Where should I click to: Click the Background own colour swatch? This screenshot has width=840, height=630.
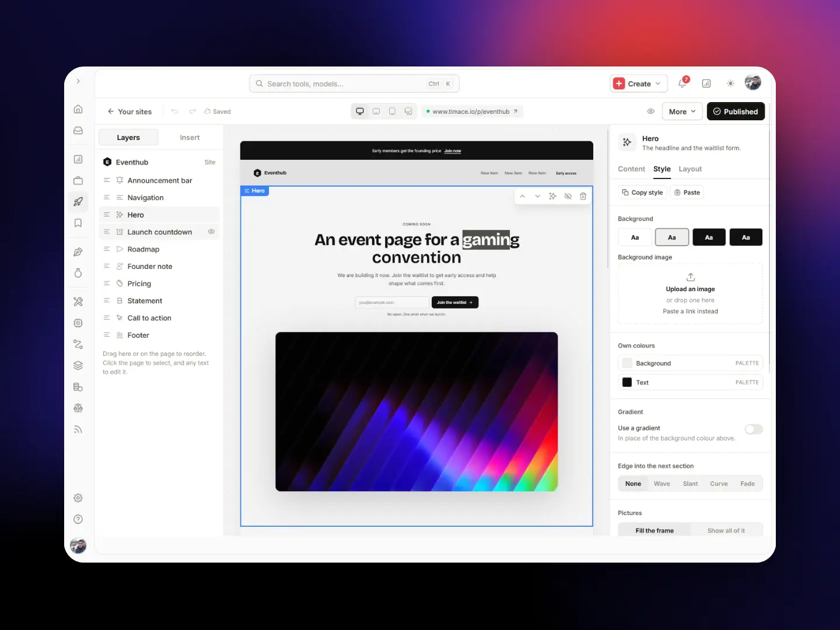627,363
